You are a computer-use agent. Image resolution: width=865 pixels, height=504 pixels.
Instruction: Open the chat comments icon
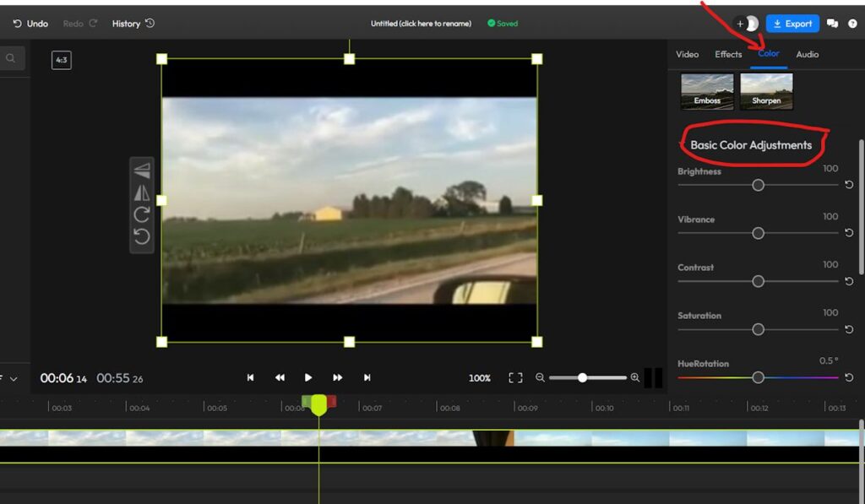832,24
